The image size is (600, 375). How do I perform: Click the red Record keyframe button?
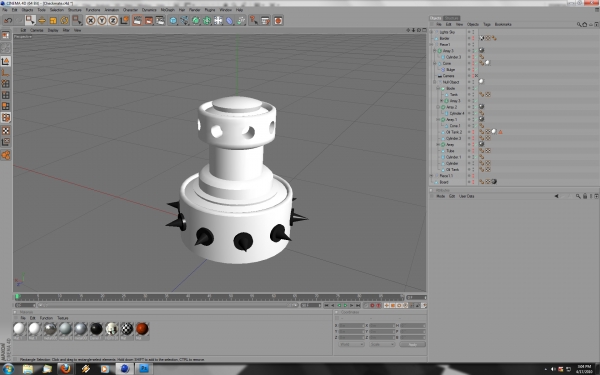tap(372, 305)
